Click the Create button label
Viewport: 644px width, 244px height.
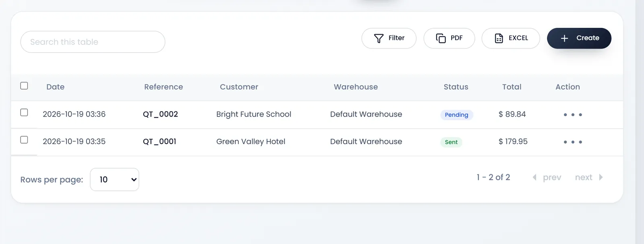pyautogui.click(x=588, y=38)
